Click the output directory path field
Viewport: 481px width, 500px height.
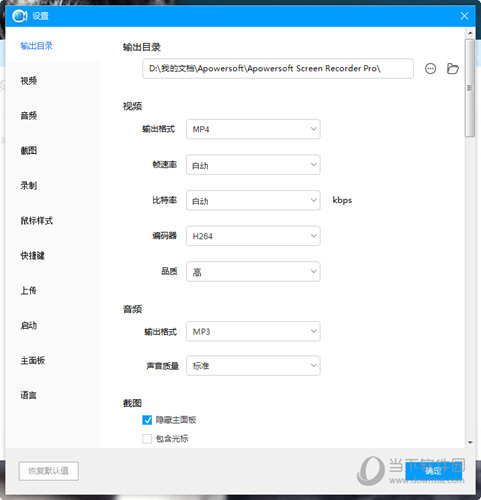coord(278,69)
